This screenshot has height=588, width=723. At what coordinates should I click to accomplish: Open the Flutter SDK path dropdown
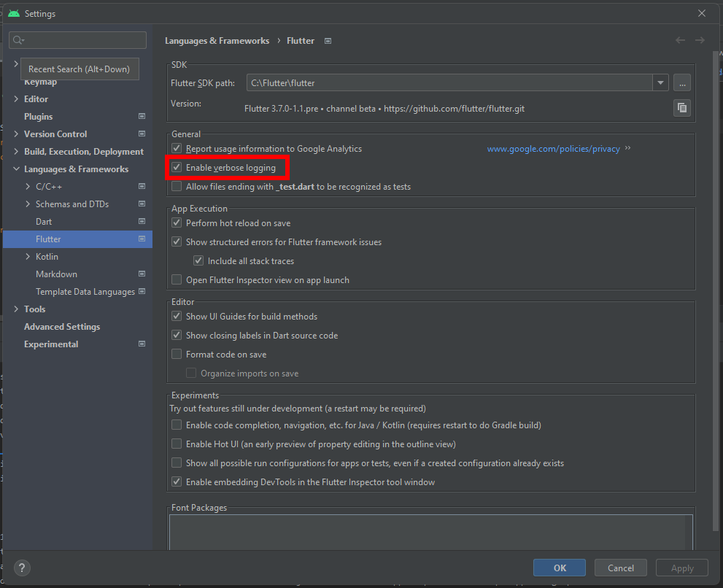point(660,82)
